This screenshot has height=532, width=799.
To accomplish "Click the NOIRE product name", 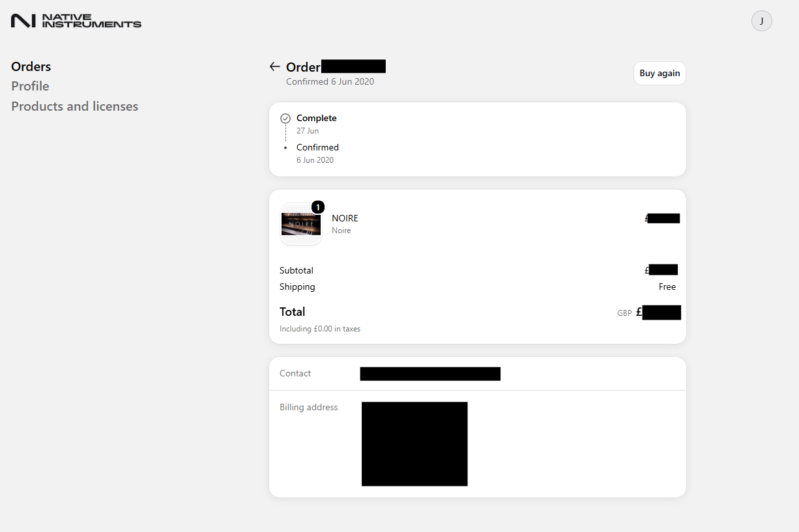I will coord(345,218).
